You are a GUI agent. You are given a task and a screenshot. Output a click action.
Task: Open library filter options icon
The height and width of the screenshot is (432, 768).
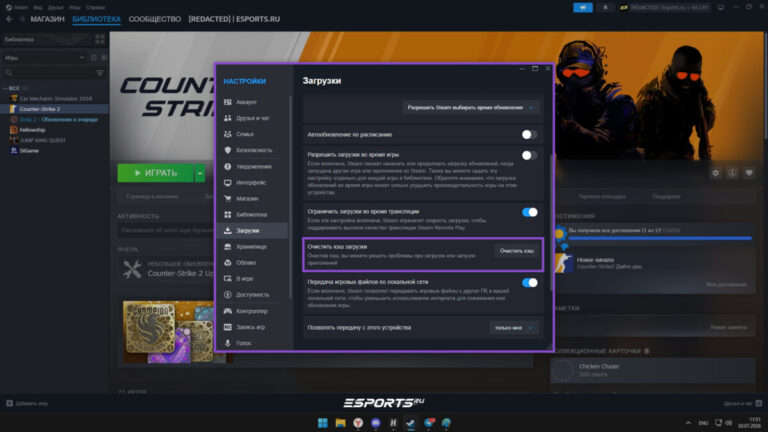click(x=100, y=72)
